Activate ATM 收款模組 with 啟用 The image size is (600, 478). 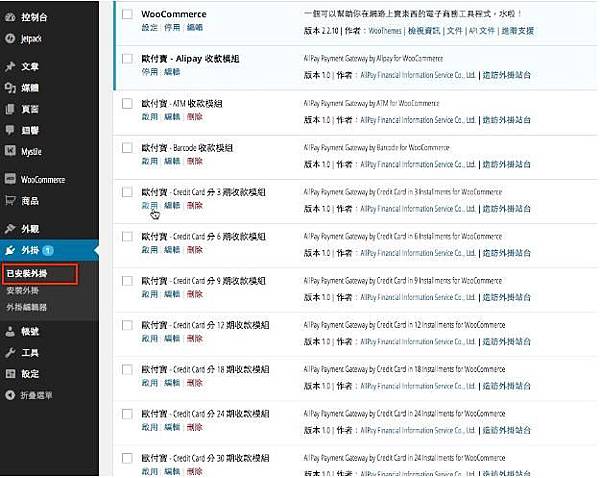pyautogui.click(x=149, y=117)
